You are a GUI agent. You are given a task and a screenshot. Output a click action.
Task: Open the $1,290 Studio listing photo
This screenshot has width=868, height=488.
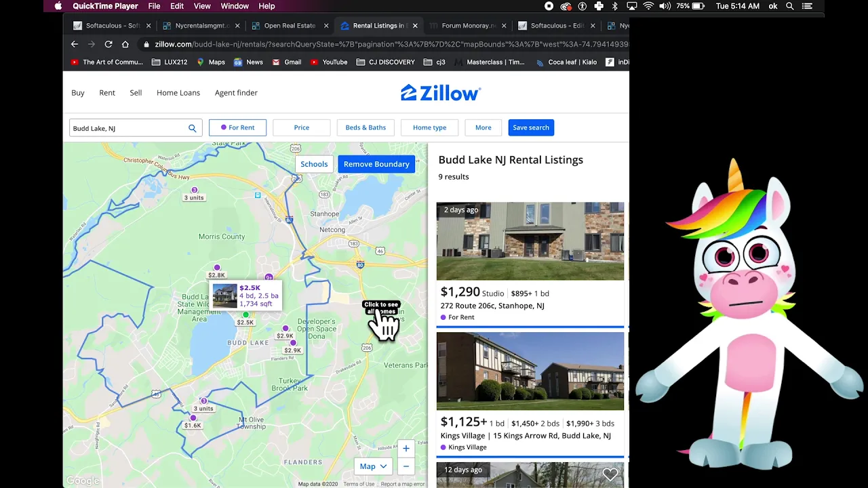point(530,241)
